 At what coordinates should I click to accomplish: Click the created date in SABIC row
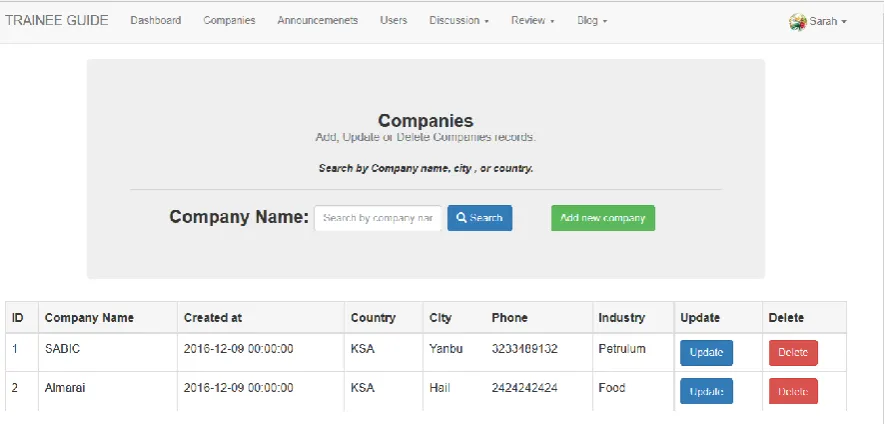point(238,349)
